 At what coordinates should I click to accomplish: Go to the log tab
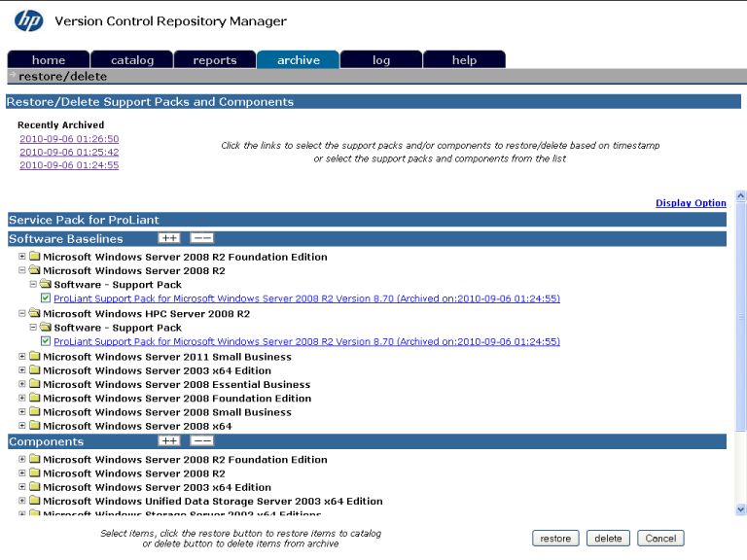381,59
